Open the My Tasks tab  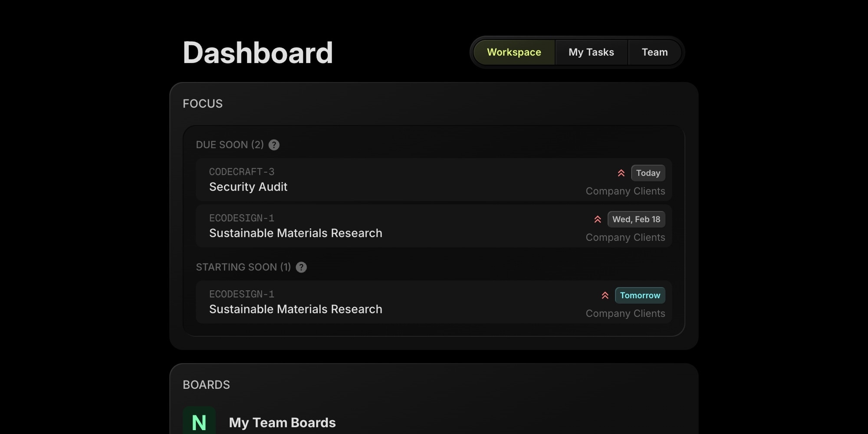click(591, 52)
